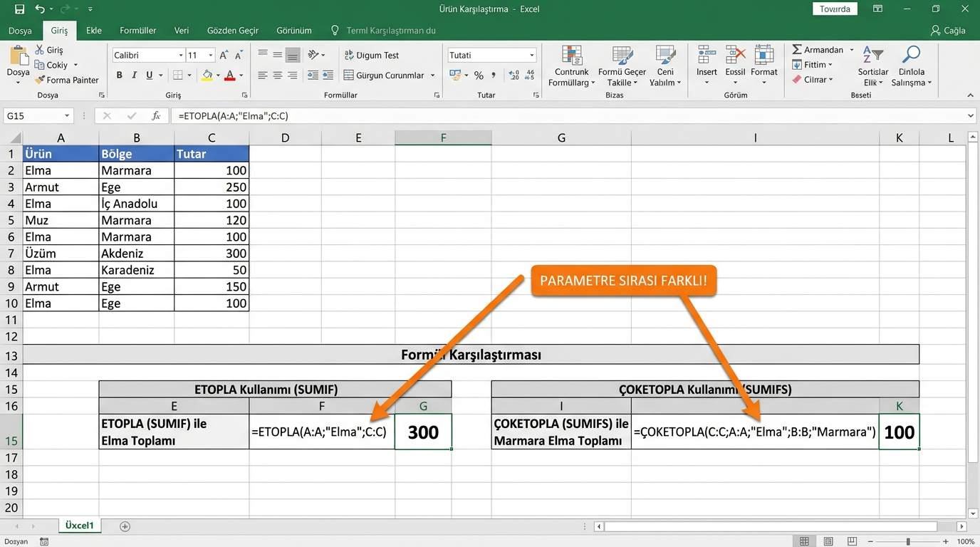Click the increase font size icon

point(224,56)
